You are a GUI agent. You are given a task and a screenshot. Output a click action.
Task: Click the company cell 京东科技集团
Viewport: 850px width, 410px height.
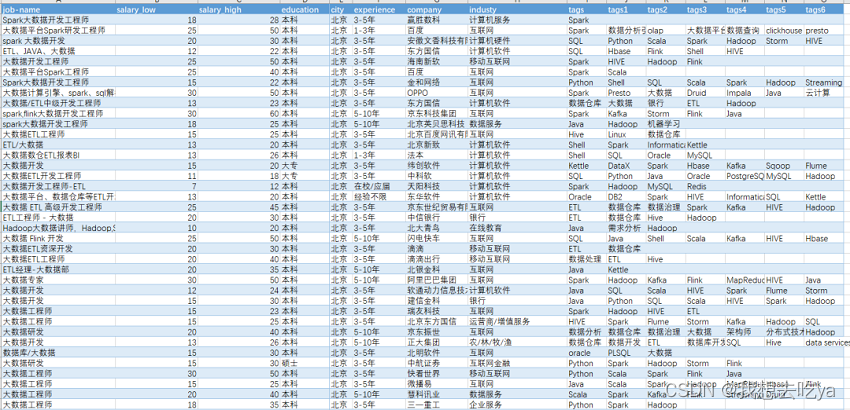pyautogui.click(x=436, y=113)
